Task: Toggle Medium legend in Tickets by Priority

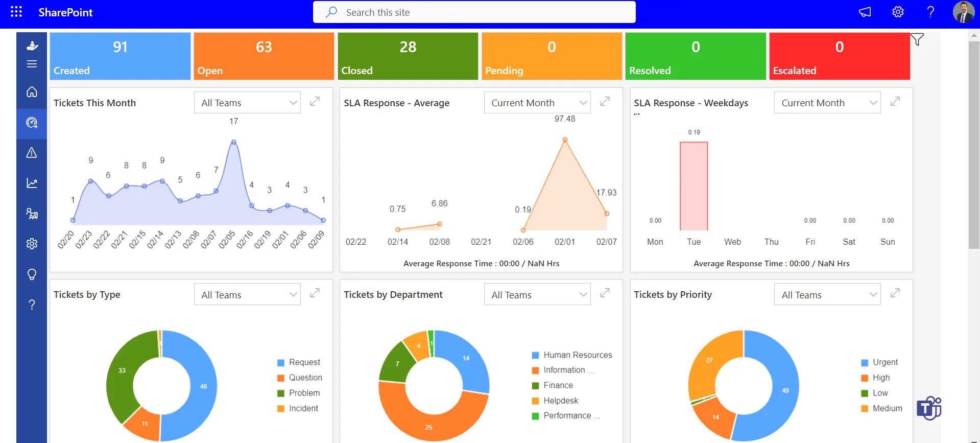Action: coord(882,408)
